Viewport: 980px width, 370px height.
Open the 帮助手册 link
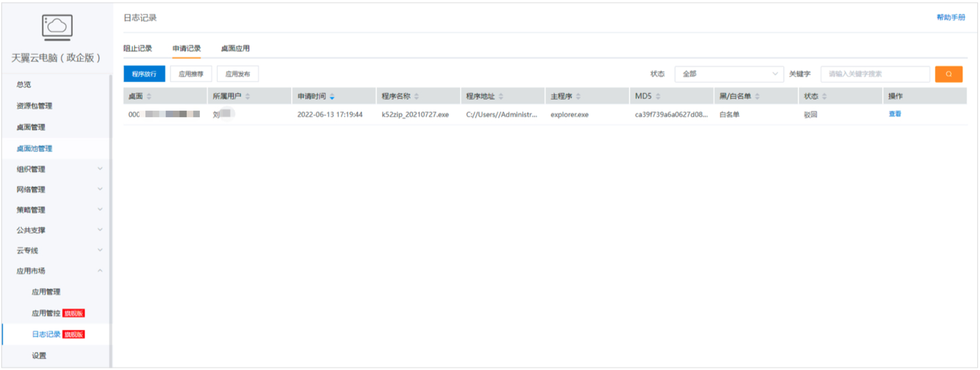tap(952, 17)
